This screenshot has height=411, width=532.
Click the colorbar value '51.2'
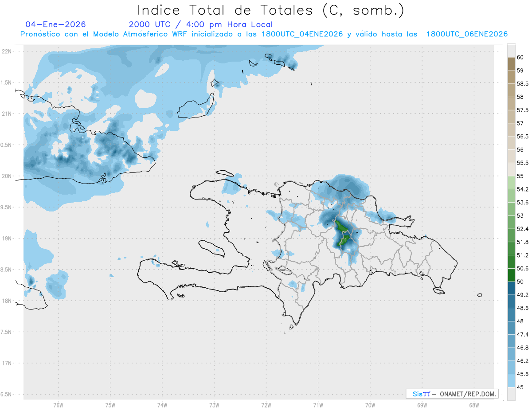(522, 255)
